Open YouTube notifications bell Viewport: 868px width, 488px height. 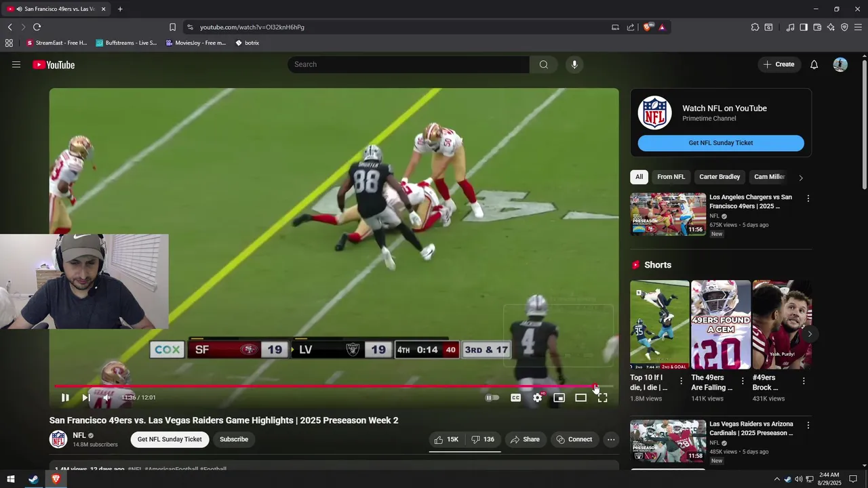814,64
